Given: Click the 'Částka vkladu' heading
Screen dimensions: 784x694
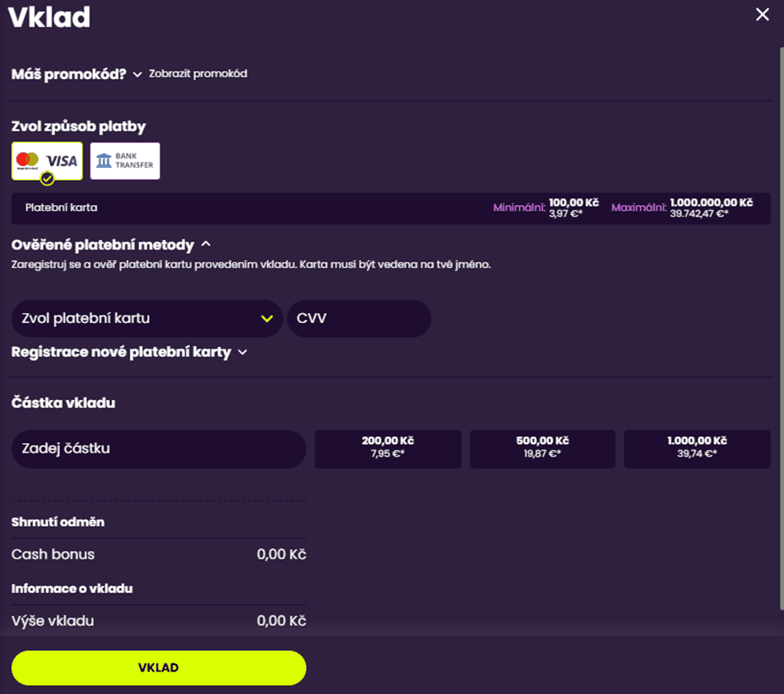Looking at the screenshot, I should (64, 403).
